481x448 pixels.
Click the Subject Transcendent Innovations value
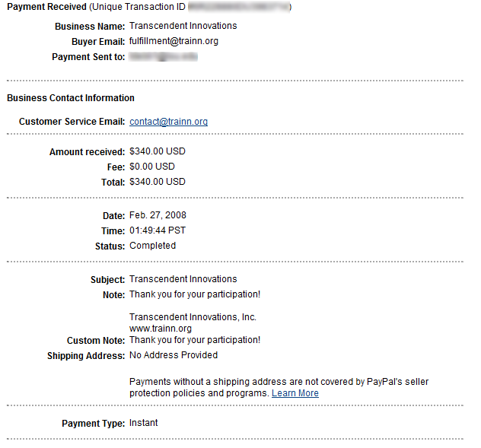[183, 279]
